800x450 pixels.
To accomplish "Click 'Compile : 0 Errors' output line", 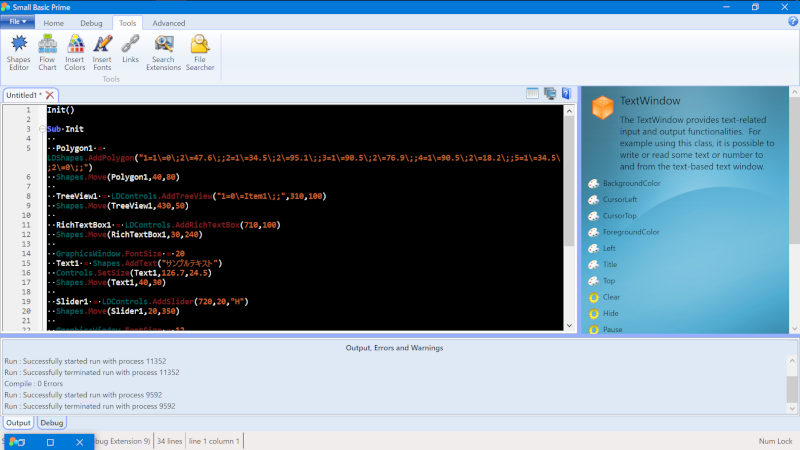I will 34,384.
